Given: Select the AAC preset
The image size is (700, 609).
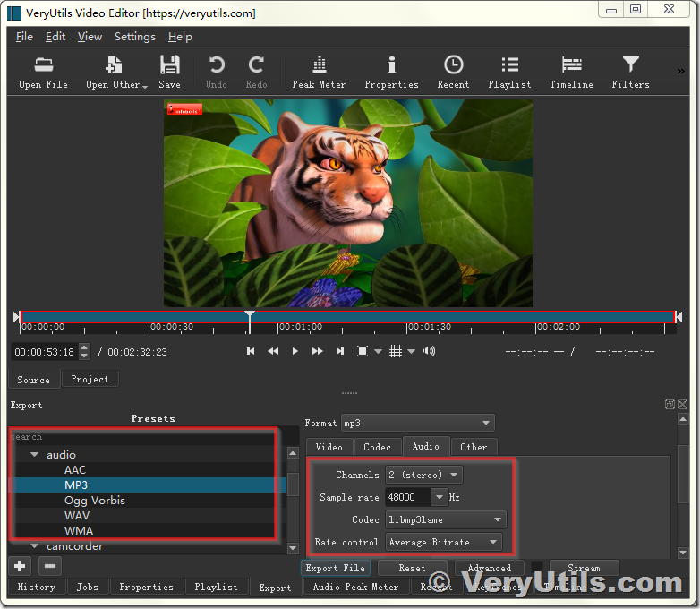Looking at the screenshot, I should point(75,470).
